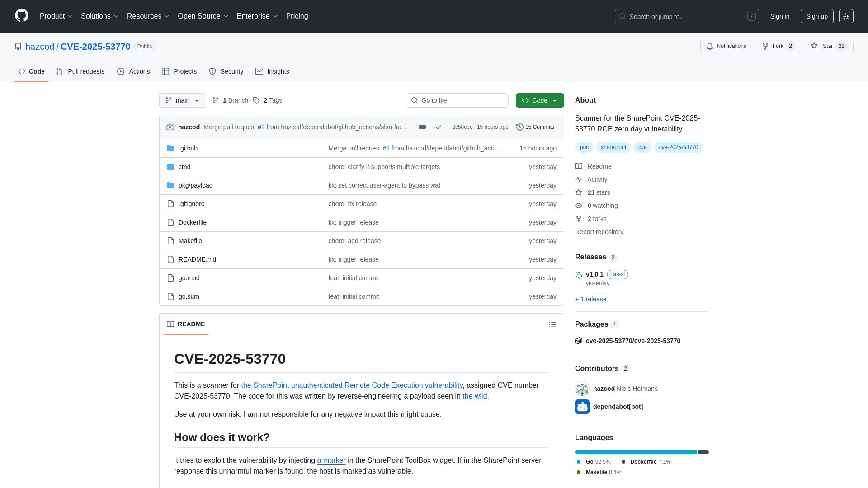868x488 pixels.
Task: Open the main branch dropdown
Action: click(183, 100)
